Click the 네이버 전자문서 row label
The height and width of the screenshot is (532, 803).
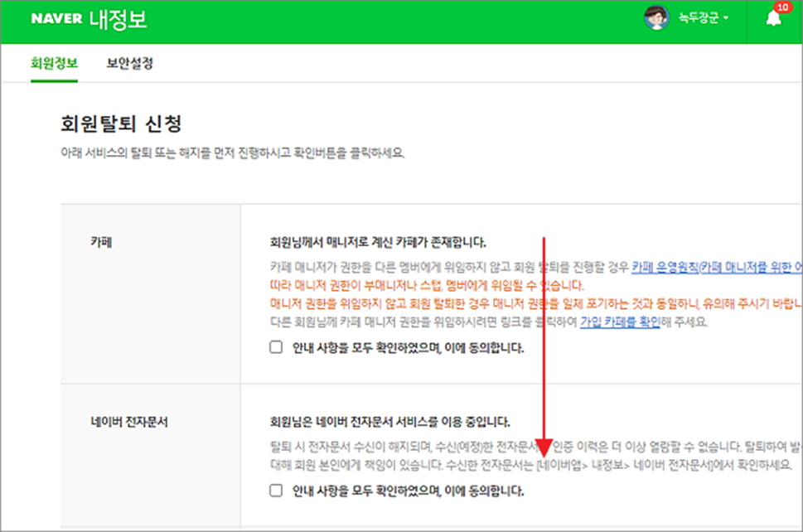[129, 422]
